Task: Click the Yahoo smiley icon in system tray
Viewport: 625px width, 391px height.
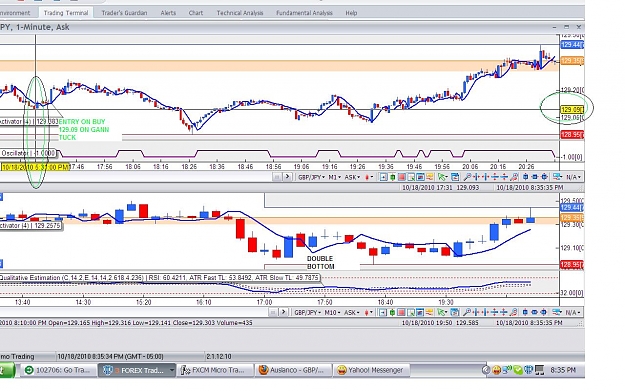Action: [496, 370]
